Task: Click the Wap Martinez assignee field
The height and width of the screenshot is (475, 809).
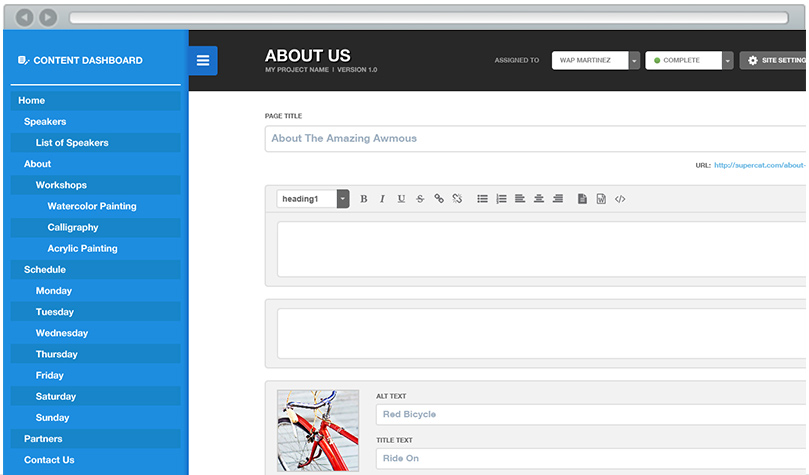Action: [x=590, y=60]
